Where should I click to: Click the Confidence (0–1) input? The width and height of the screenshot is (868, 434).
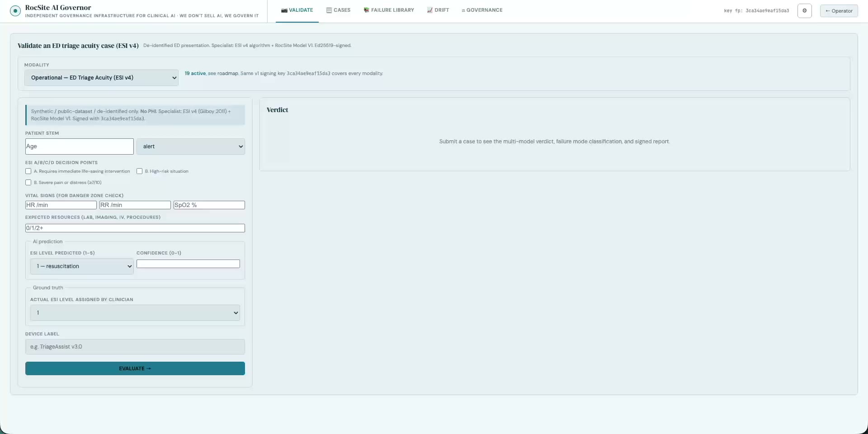coord(188,264)
